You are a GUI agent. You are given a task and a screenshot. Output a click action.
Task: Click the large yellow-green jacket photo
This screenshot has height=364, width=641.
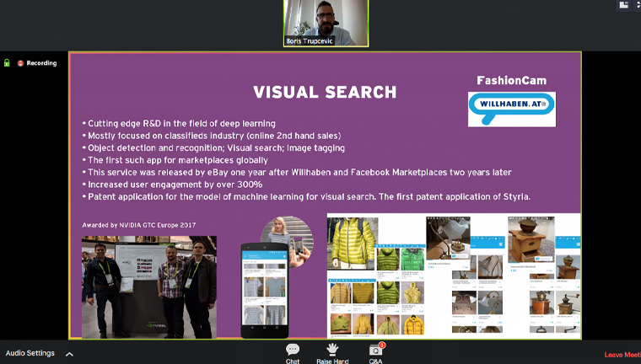pos(353,244)
